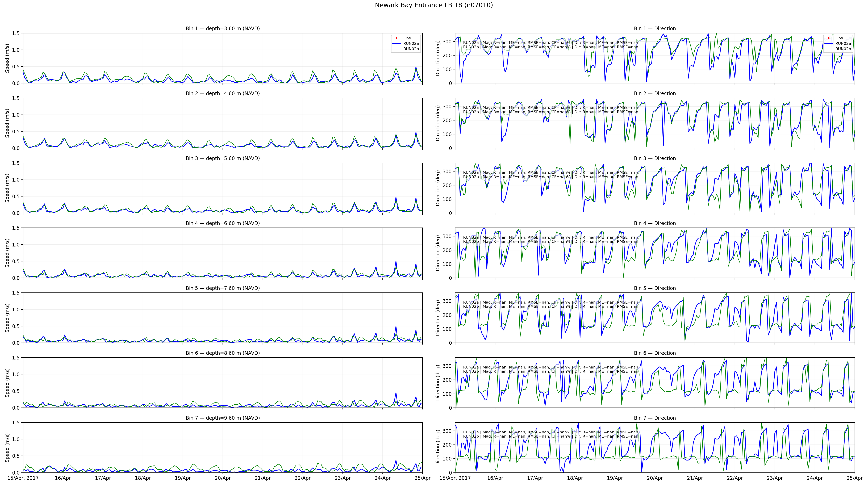This screenshot has height=486, width=868.
Task: Click '22/Apr' tick label under Bin 7 Direction plot
Action: pos(735,478)
